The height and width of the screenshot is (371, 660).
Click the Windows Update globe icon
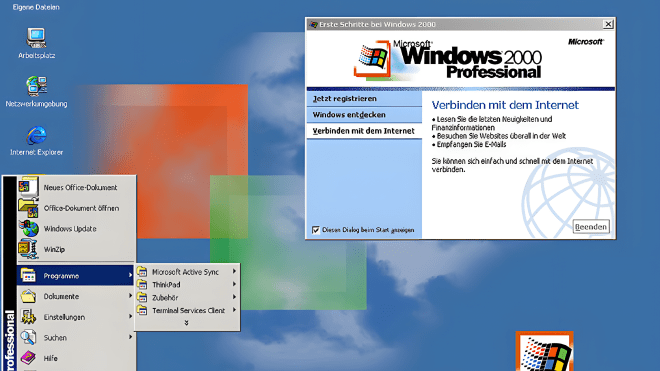[x=28, y=229]
